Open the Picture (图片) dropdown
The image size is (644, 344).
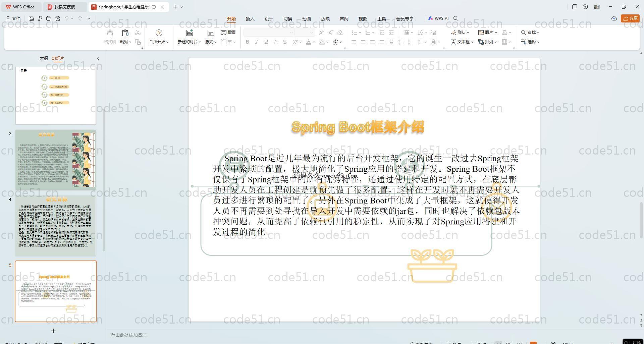[487, 33]
